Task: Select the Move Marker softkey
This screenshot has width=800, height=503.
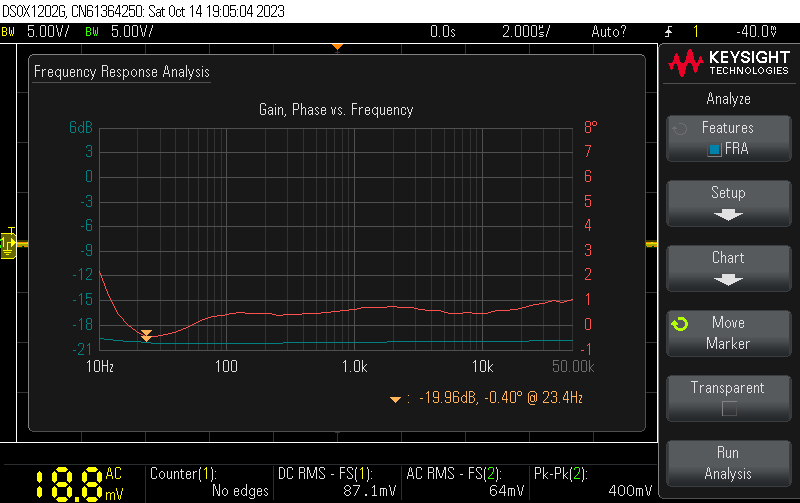Action: coord(729,333)
